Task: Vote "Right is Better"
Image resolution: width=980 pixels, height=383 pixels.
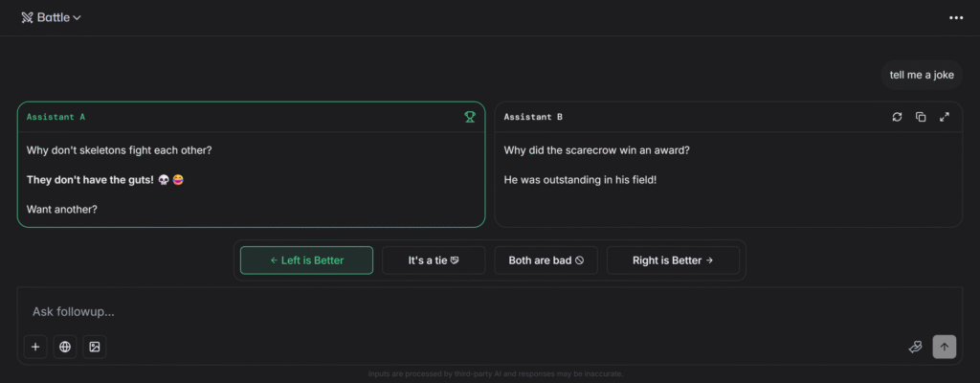Action: [673, 260]
